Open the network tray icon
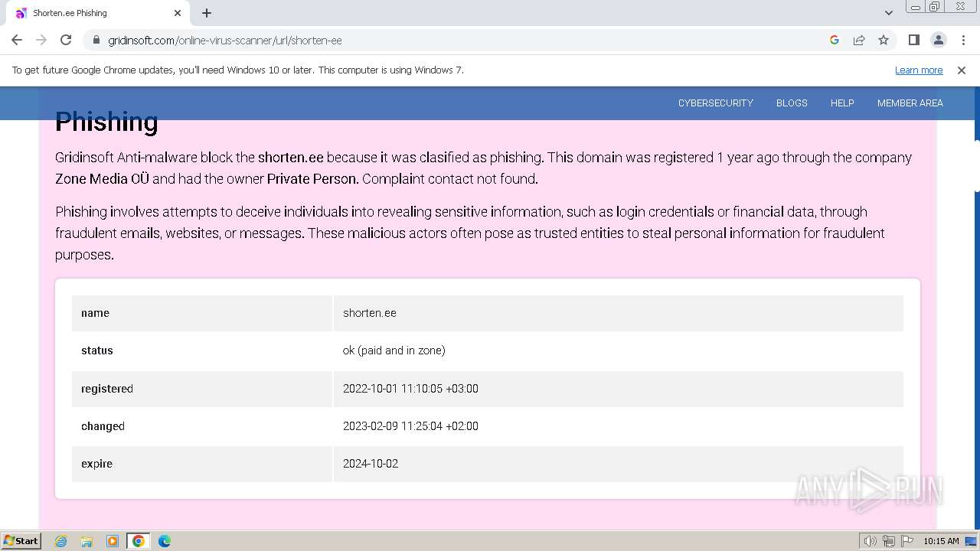This screenshot has width=980, height=551. 889,541
